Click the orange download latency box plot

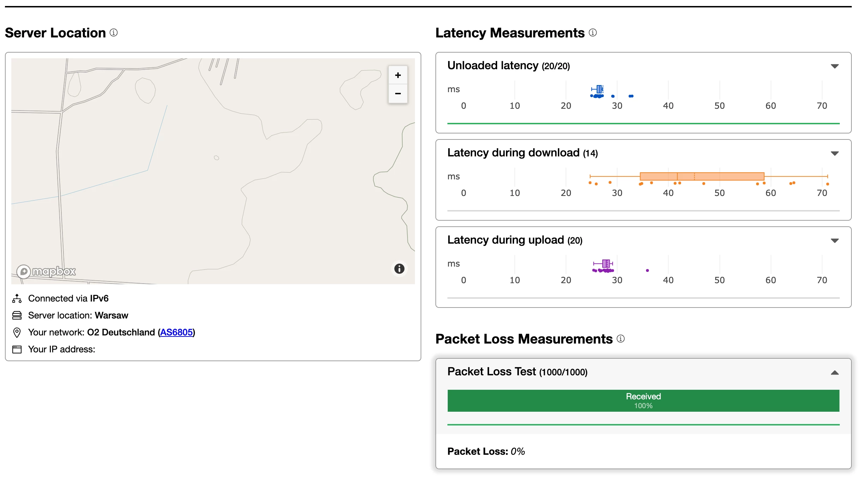tap(701, 176)
